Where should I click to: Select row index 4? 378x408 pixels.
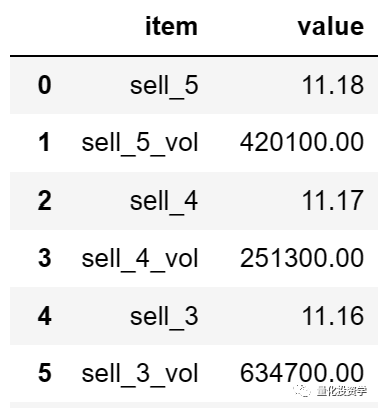[x=45, y=316]
